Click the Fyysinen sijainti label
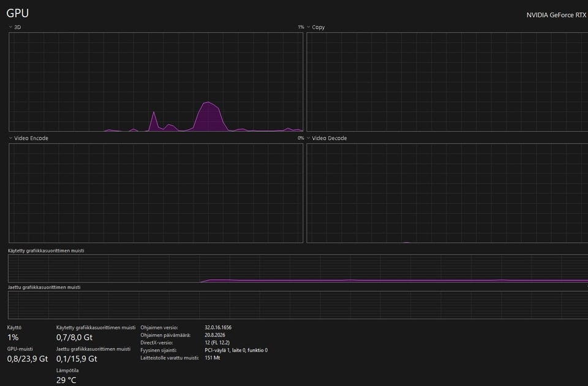Image resolution: width=588 pixels, height=386 pixels. coord(158,350)
